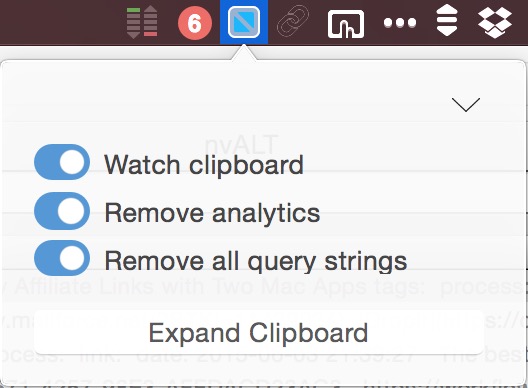Click the stacked up-down arrows icon
The image size is (528, 388).
pos(447,21)
